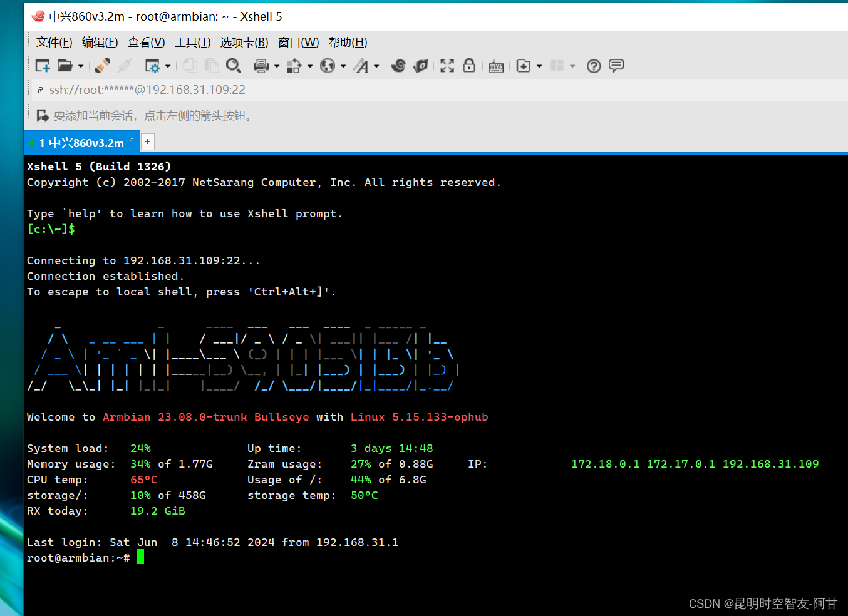Open the 选项卡(B) menu
The height and width of the screenshot is (616, 848).
(244, 43)
